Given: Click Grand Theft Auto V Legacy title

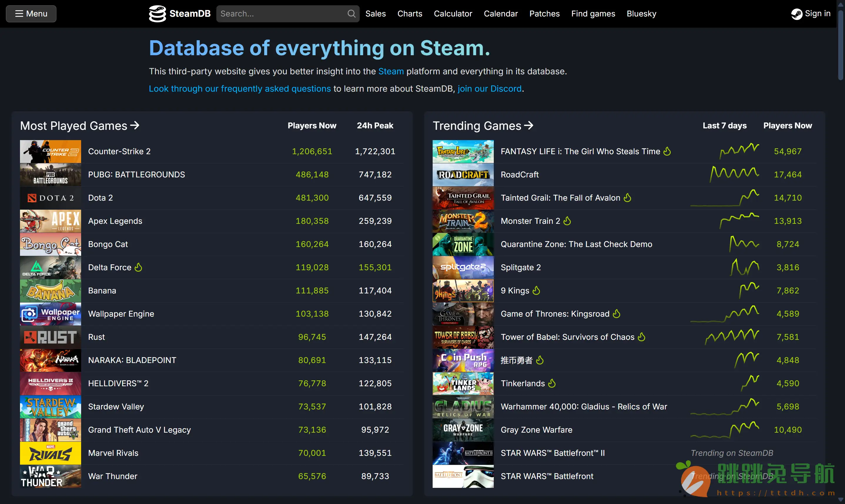Looking at the screenshot, I should [x=139, y=430].
